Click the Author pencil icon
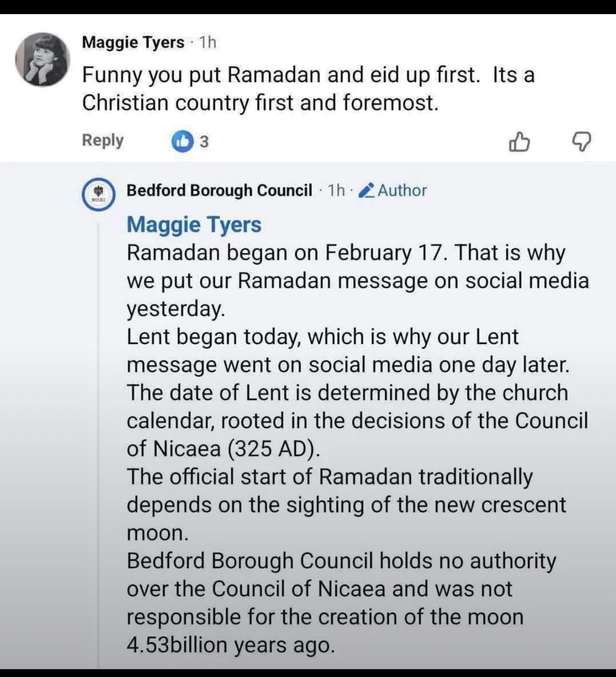The height and width of the screenshot is (677, 616). [x=367, y=190]
